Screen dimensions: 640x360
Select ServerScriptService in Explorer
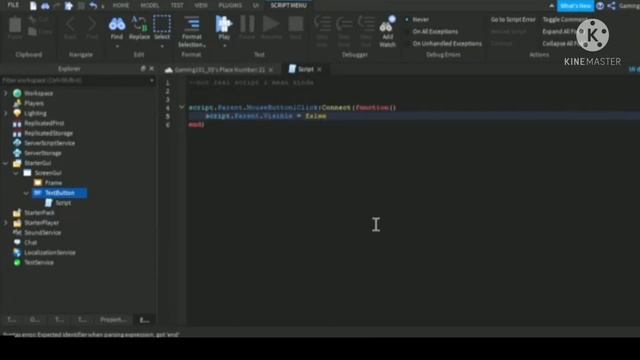[49, 143]
